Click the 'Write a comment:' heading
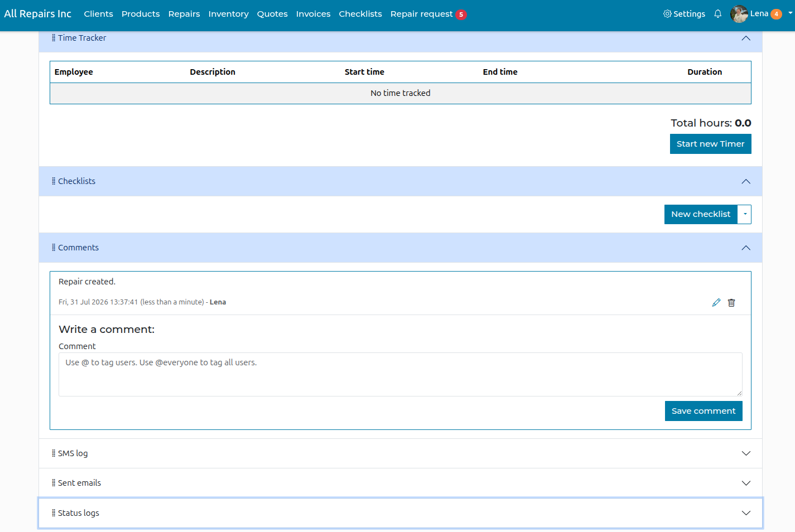The image size is (795, 532). [107, 330]
